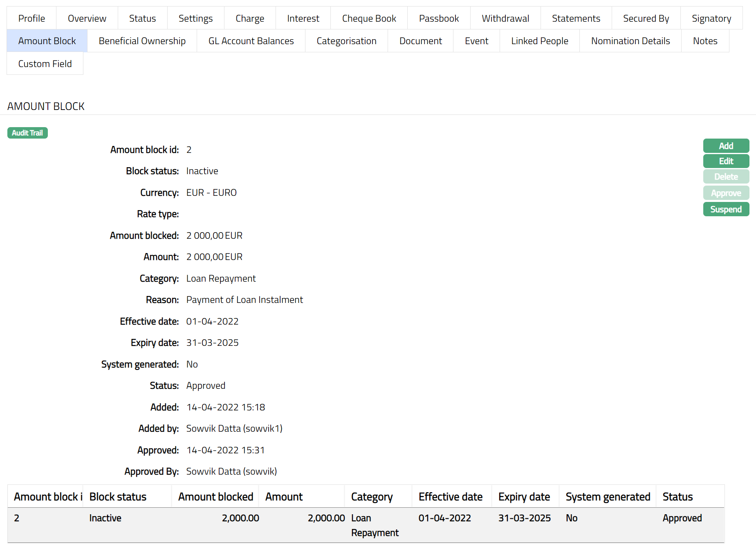Click the Add amount block button
The image size is (756, 549).
tap(726, 146)
